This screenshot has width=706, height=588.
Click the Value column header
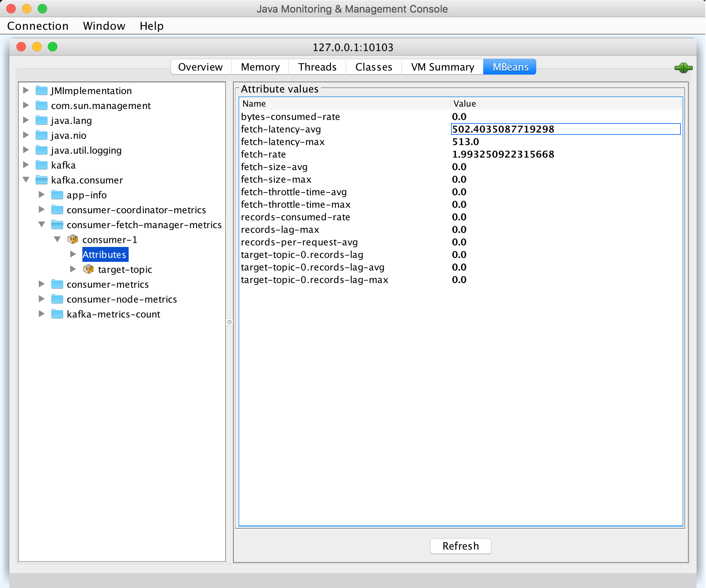[x=566, y=103]
